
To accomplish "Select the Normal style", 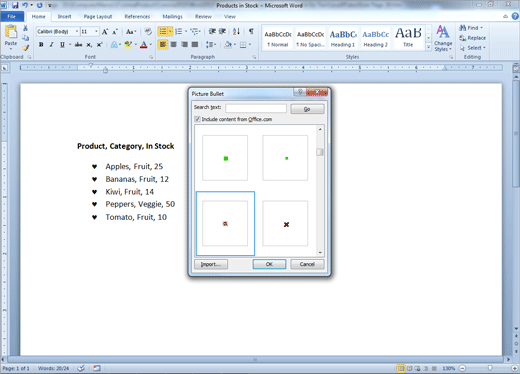I will pos(278,38).
